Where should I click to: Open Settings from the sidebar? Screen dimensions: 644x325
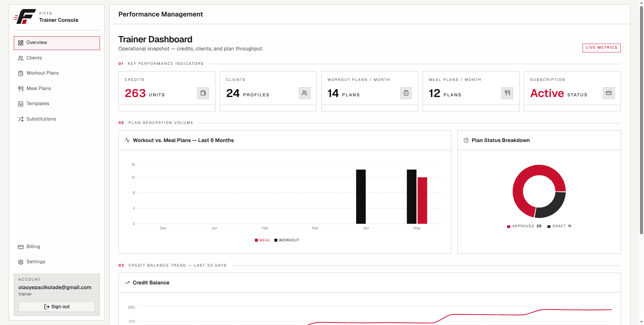[57, 262]
